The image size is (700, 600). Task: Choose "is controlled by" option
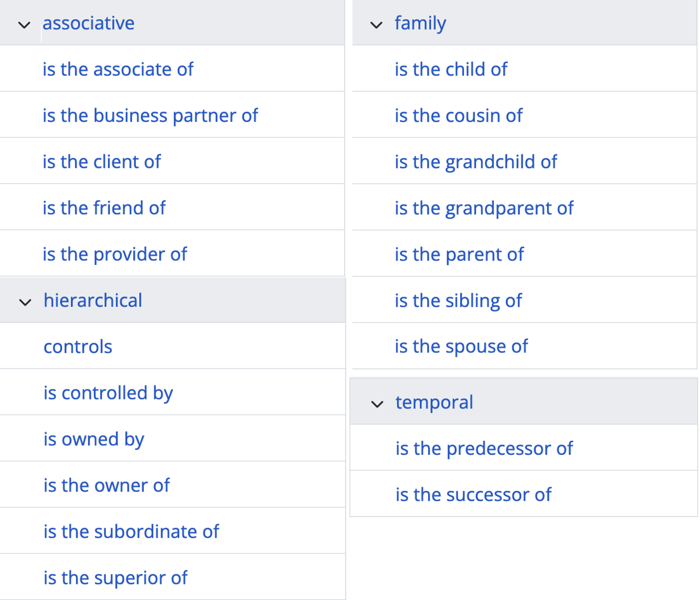[108, 393]
